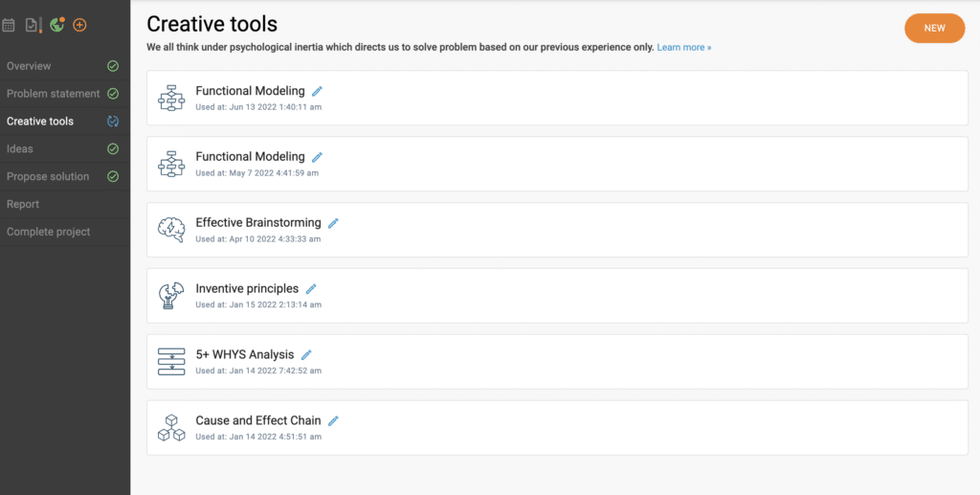The height and width of the screenshot is (495, 980).
Task: Click the orange NEW button
Action: coord(935,28)
